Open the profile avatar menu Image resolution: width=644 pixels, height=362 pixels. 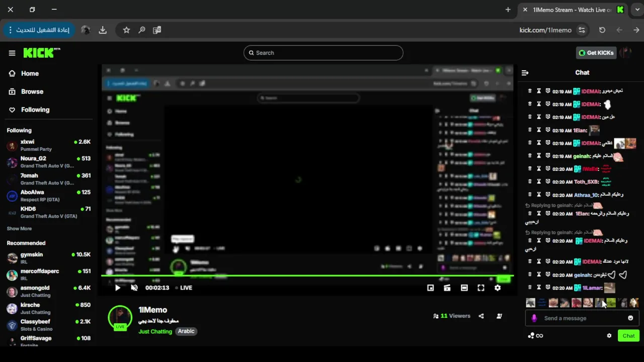pos(626,52)
